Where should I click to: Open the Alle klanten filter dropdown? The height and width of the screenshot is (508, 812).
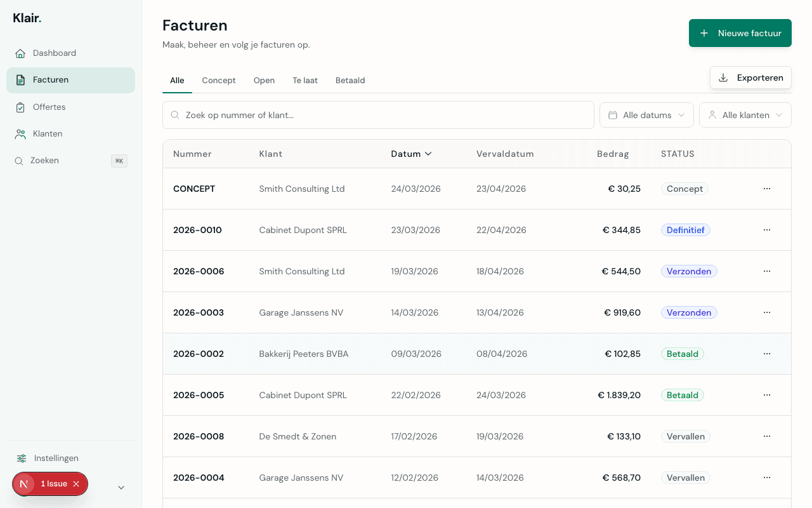tap(745, 115)
